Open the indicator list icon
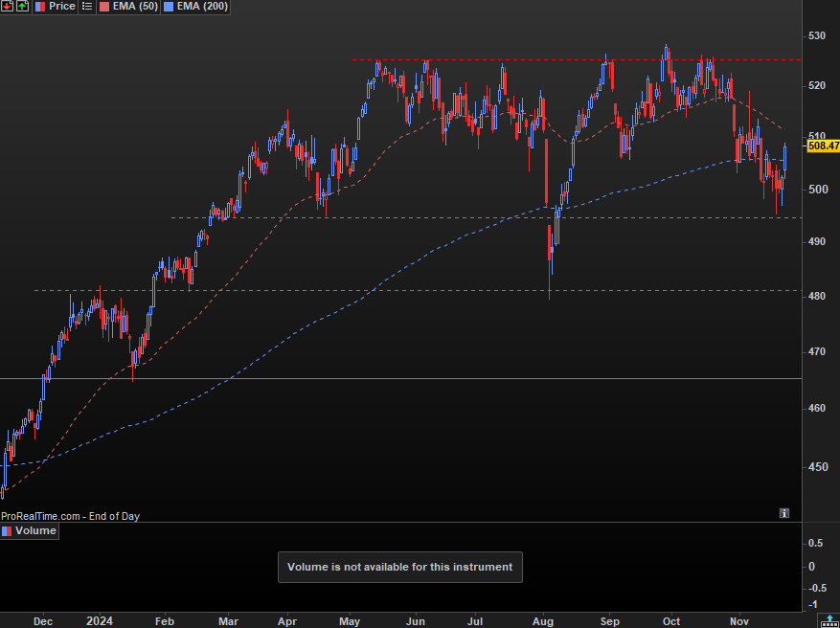840x628 pixels. pyautogui.click(x=87, y=7)
